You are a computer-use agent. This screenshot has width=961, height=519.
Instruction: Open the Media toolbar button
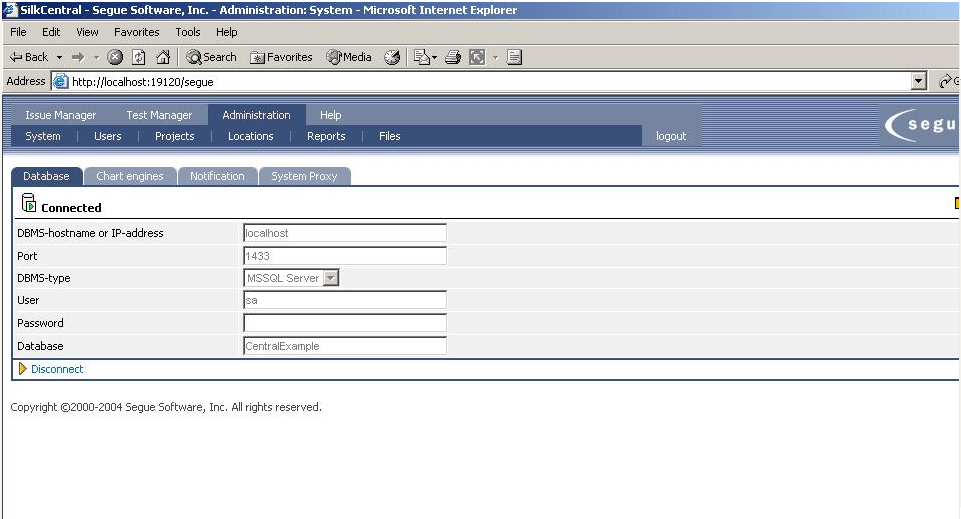pos(349,57)
